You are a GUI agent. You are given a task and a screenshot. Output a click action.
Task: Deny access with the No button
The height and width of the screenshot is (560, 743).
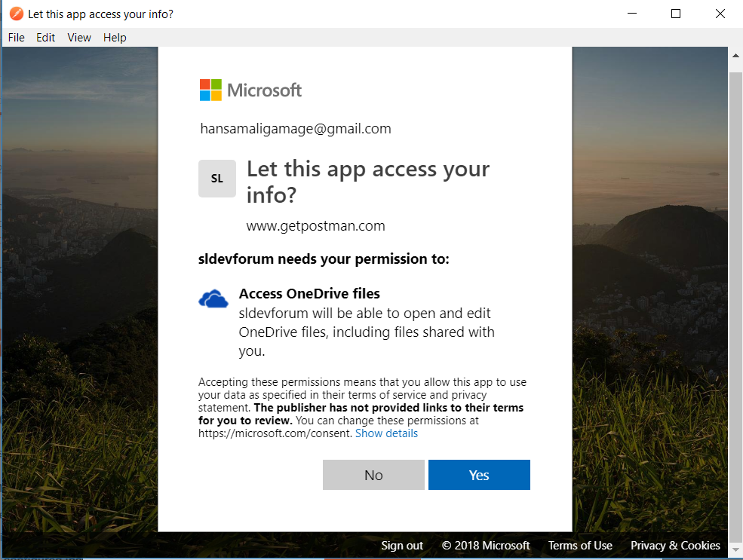(373, 475)
